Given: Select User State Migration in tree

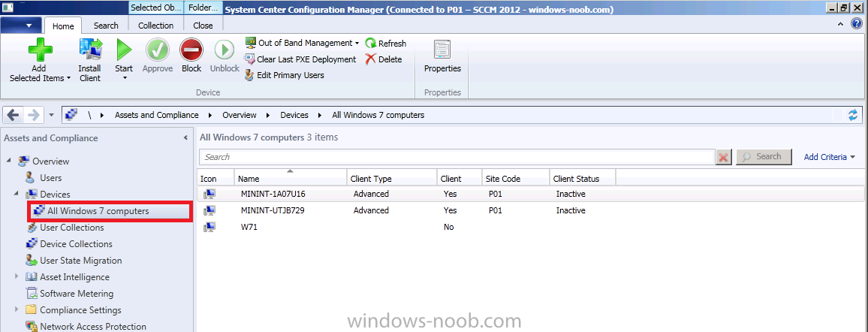Looking at the screenshot, I should [x=81, y=261].
